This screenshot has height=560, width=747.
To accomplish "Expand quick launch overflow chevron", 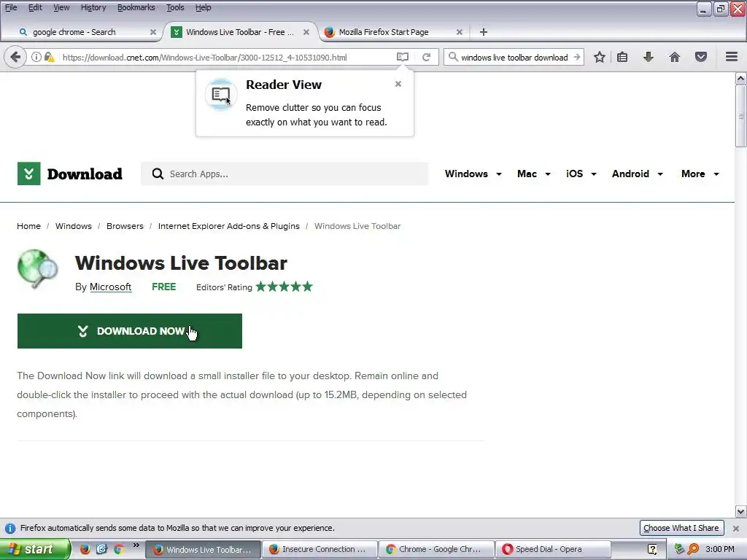I will tap(136, 545).
